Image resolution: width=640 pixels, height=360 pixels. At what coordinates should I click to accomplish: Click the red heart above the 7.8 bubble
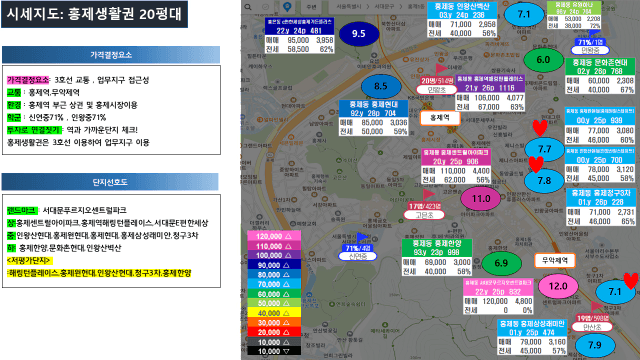[x=536, y=164]
